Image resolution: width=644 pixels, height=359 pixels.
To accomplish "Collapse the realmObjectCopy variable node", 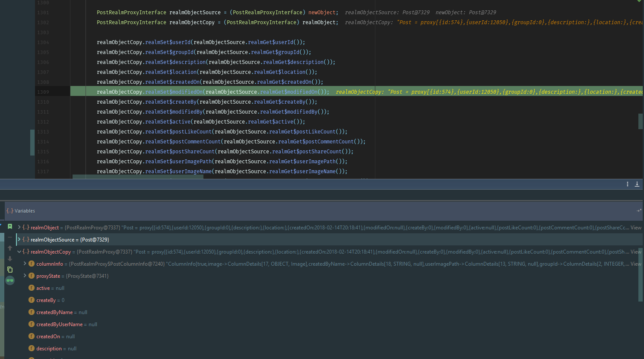I will tap(19, 251).
